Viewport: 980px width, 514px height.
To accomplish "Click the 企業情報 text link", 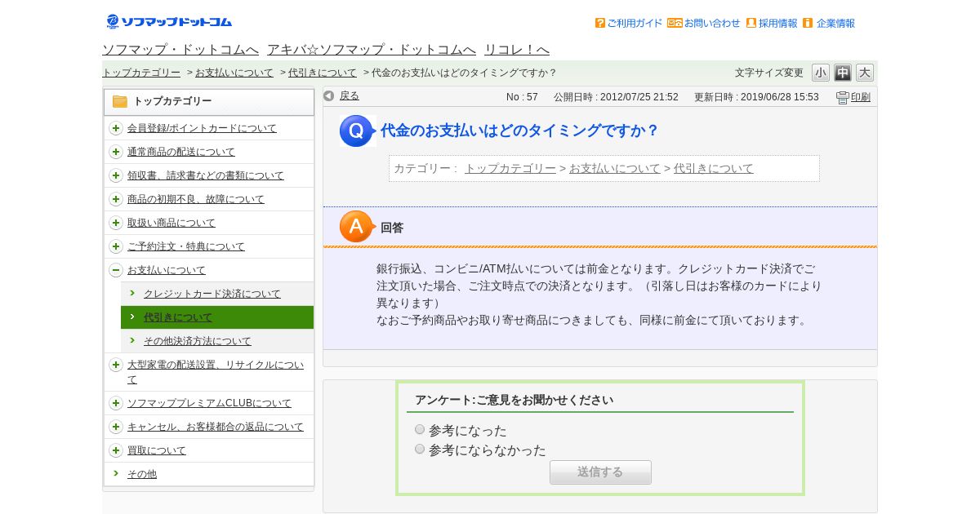I will coord(835,24).
